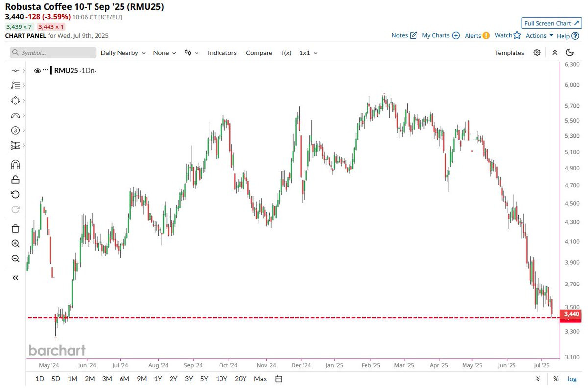This screenshot has width=588, height=388.
Task: Open the Actions dropdown
Action: click(x=539, y=36)
